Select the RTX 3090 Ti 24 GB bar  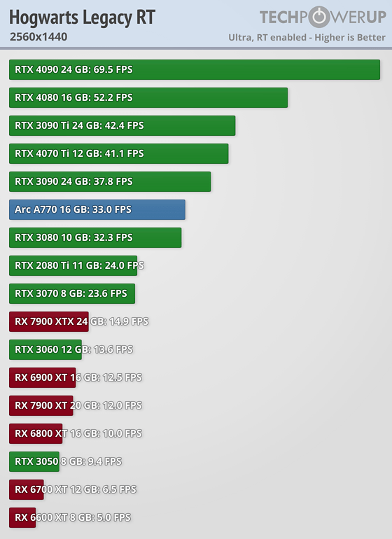tap(122, 125)
